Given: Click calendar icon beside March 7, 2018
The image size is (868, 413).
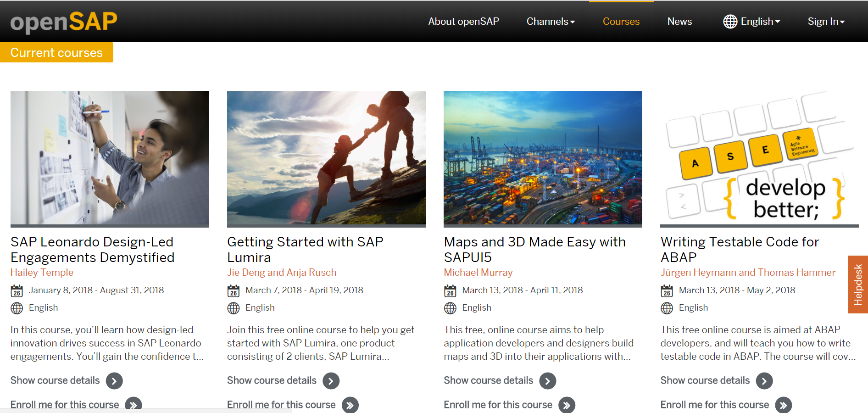Looking at the screenshot, I should click(233, 290).
